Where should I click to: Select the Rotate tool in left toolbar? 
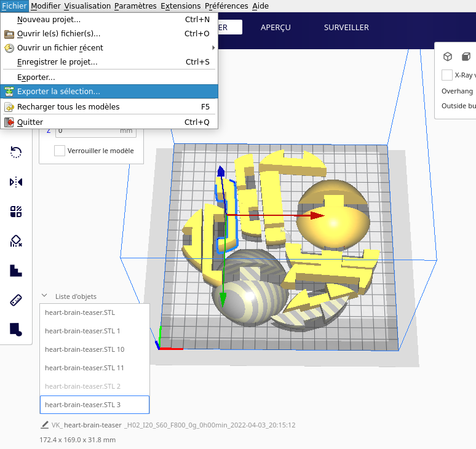point(16,152)
